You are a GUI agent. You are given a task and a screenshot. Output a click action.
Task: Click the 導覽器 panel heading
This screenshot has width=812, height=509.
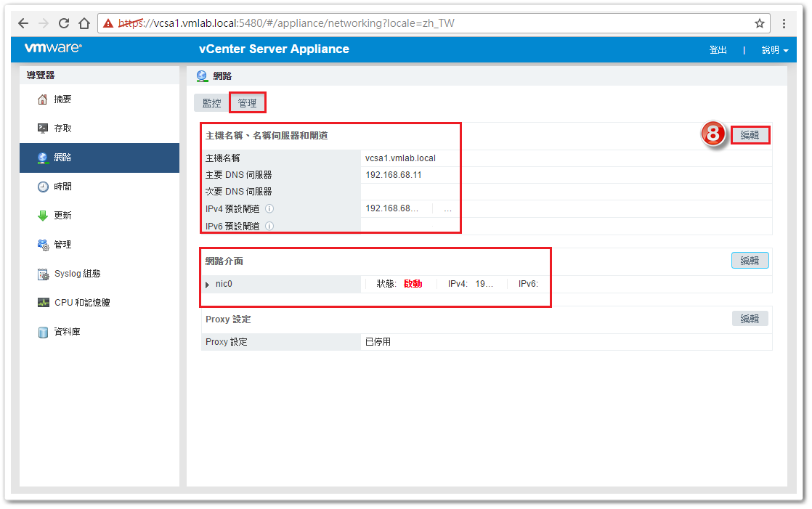[x=41, y=76]
